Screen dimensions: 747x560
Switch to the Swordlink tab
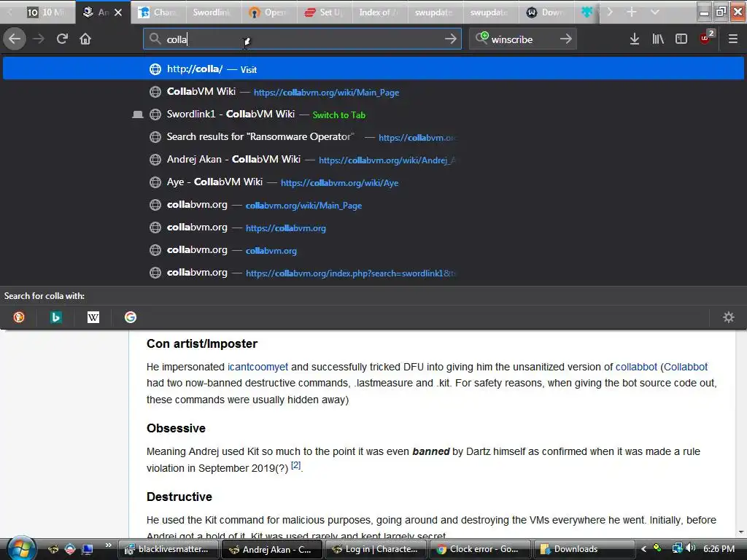tap(213, 12)
